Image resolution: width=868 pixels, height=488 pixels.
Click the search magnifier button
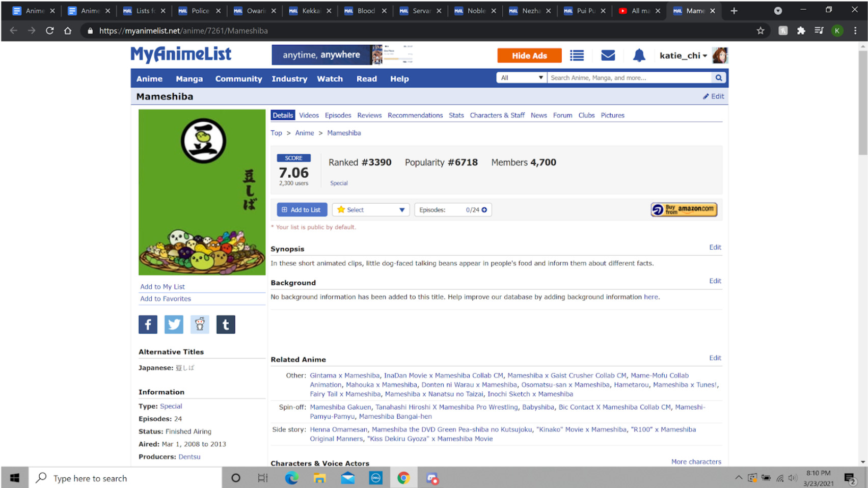coord(719,78)
